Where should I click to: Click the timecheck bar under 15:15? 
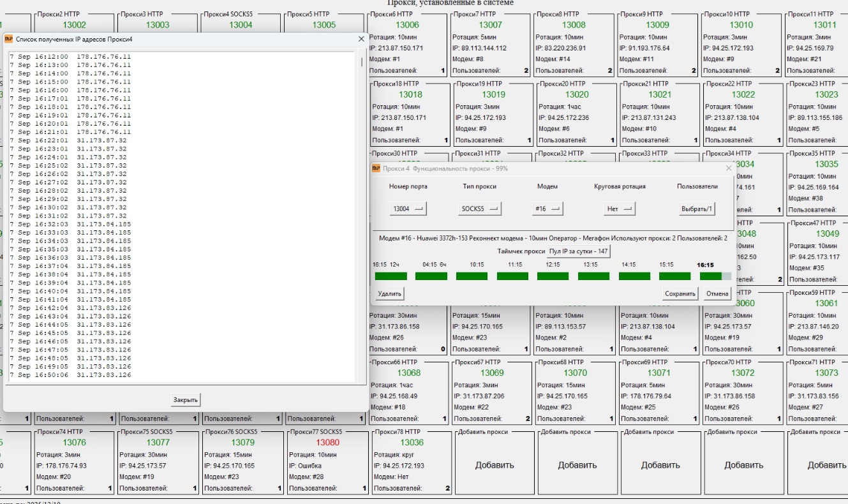[675, 276]
